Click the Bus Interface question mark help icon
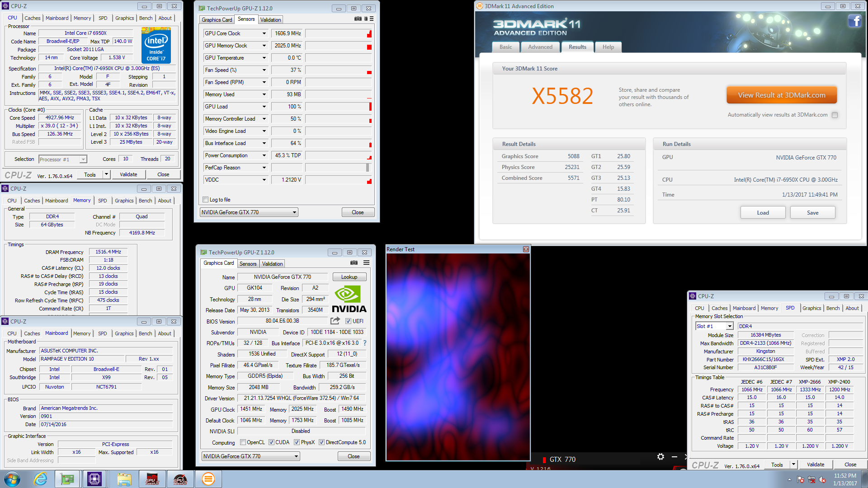The height and width of the screenshot is (488, 868). tap(365, 343)
